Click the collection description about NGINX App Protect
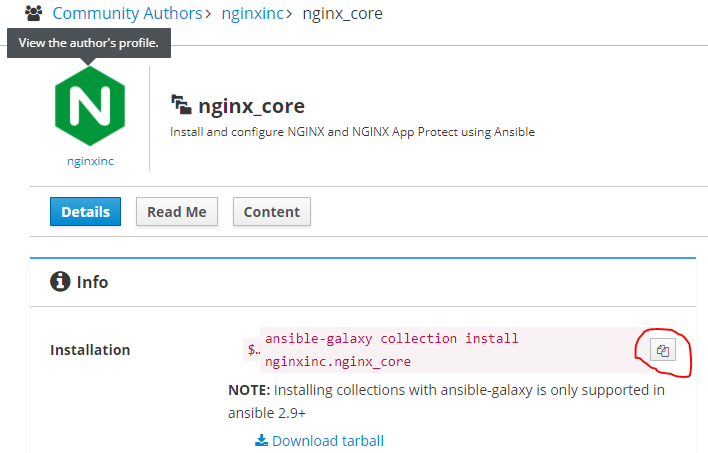708x453 pixels. (x=352, y=132)
